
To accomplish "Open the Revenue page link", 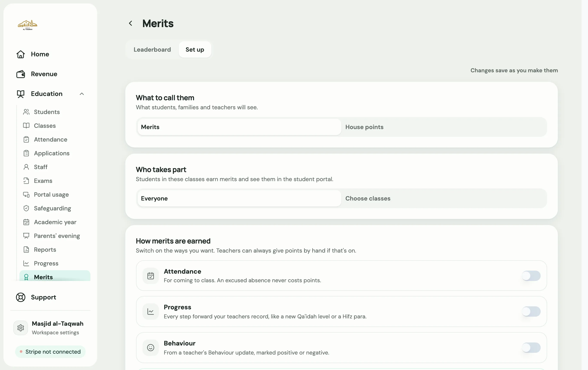I will pos(50,74).
